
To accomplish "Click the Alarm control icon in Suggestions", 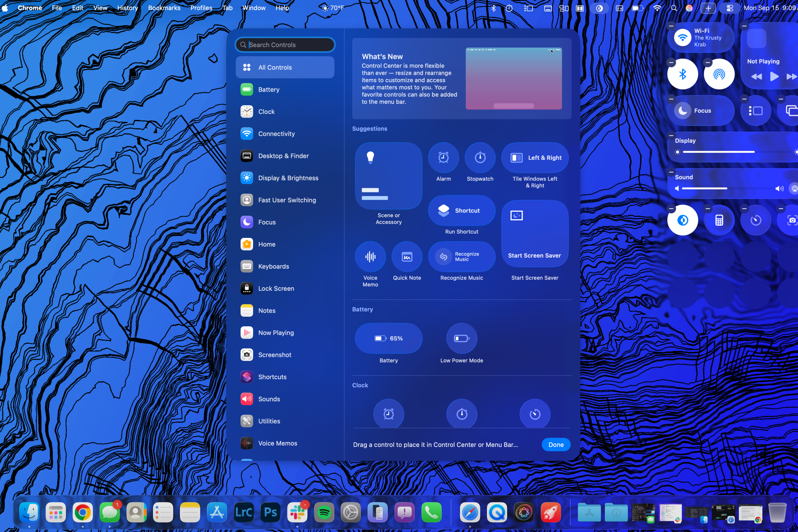I will 443,158.
